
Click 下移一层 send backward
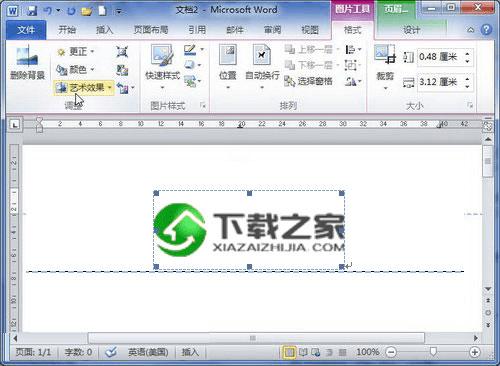[x=309, y=65]
